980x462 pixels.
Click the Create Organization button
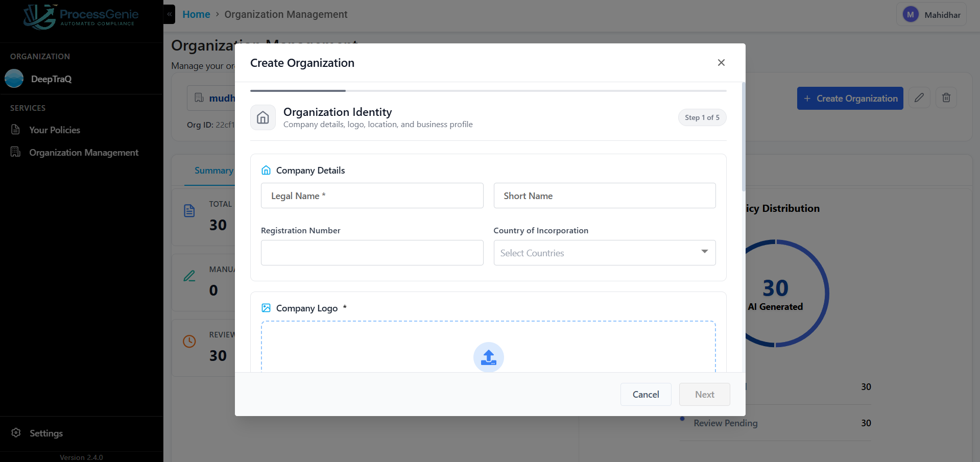coord(850,99)
